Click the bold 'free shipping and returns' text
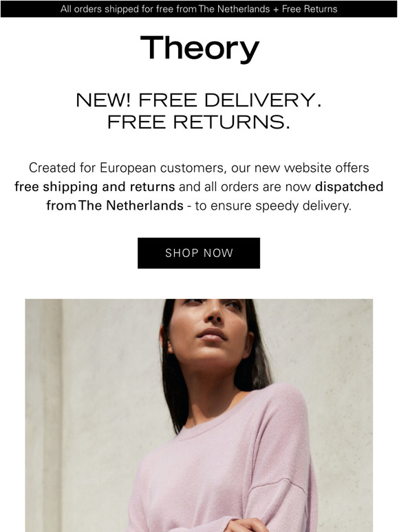 point(95,187)
